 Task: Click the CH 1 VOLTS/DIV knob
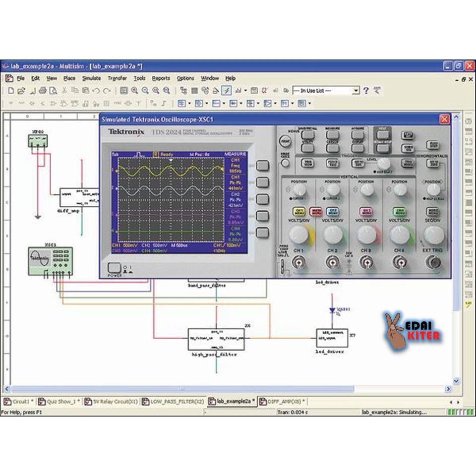coord(299,234)
